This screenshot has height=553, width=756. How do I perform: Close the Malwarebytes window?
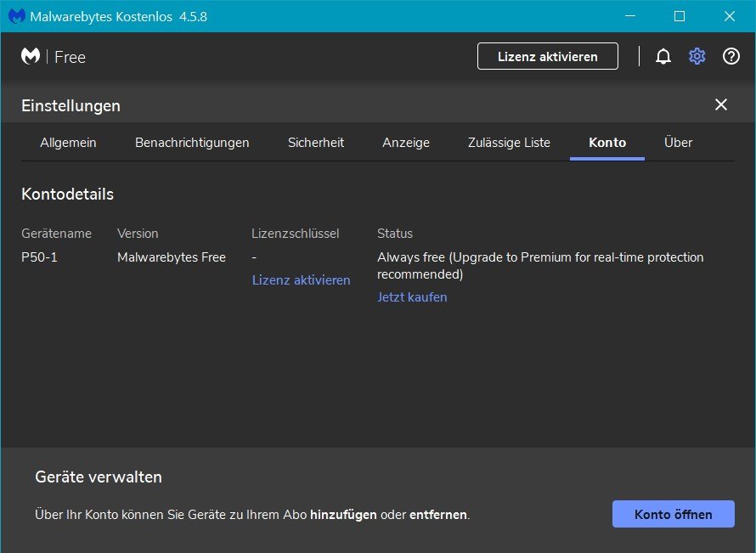pos(730,16)
